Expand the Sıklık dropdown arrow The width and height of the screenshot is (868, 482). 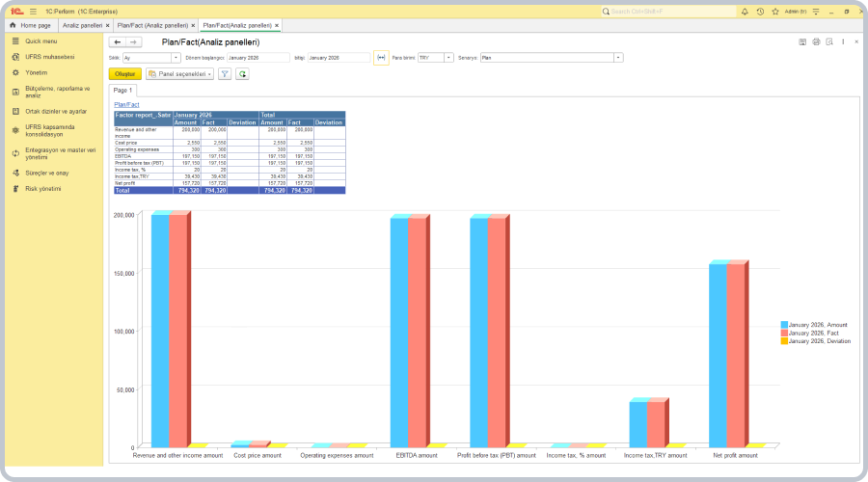coord(176,58)
